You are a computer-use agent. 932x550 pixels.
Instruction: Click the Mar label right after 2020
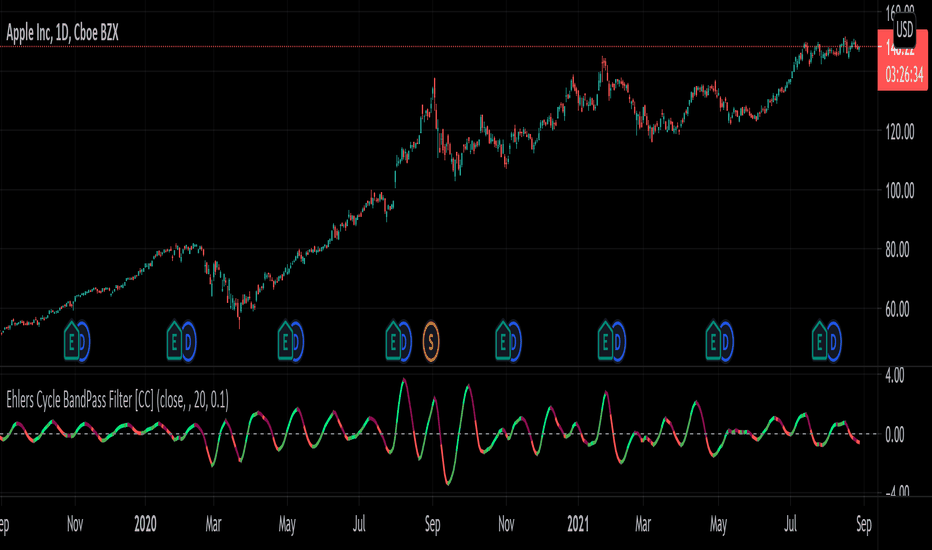click(x=213, y=524)
